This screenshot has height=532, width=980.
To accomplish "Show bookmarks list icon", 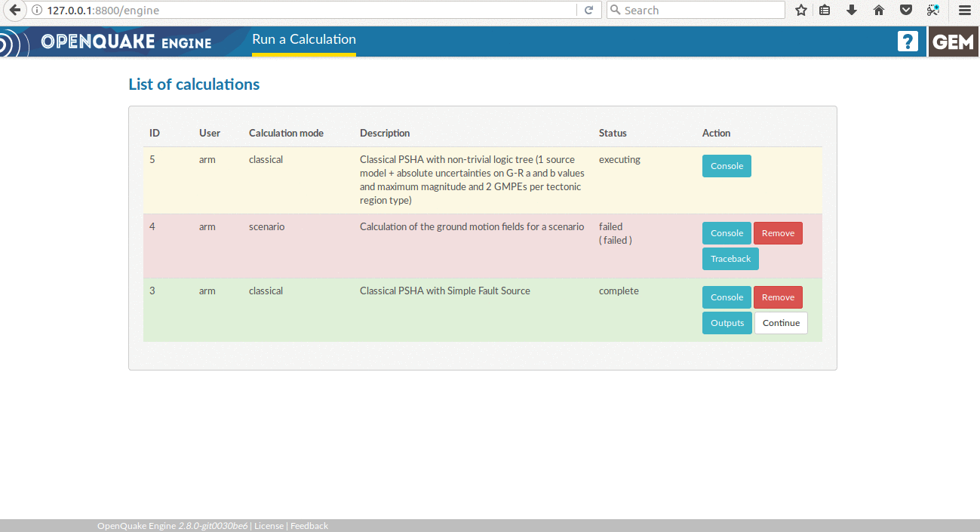I will click(825, 11).
